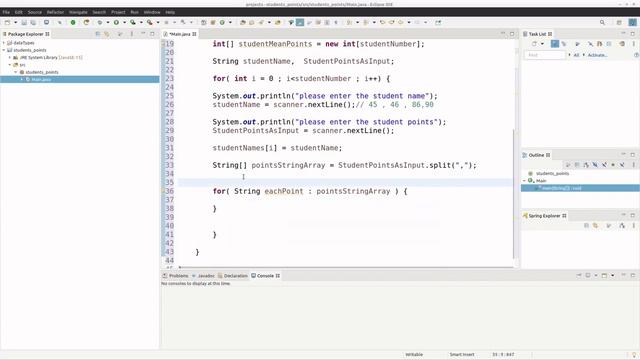Open the Debug dropdown arrow
The width and height of the screenshot is (640, 360).
(x=108, y=22)
